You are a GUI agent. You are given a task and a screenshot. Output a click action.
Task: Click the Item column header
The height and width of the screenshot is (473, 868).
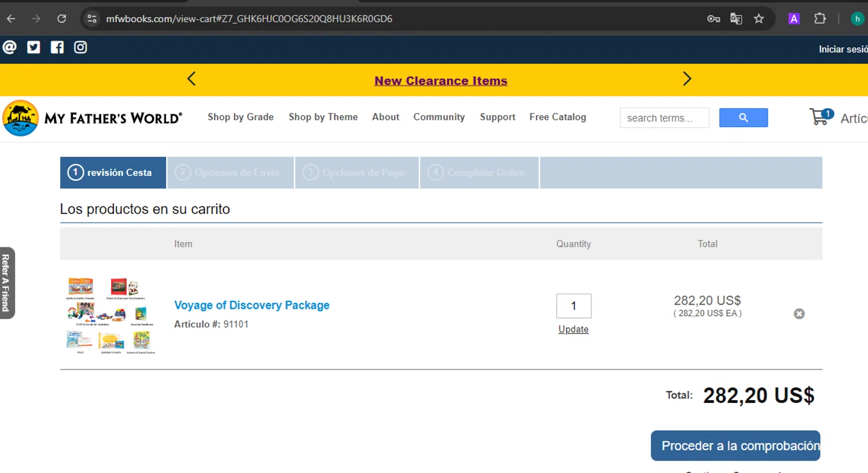[183, 244]
